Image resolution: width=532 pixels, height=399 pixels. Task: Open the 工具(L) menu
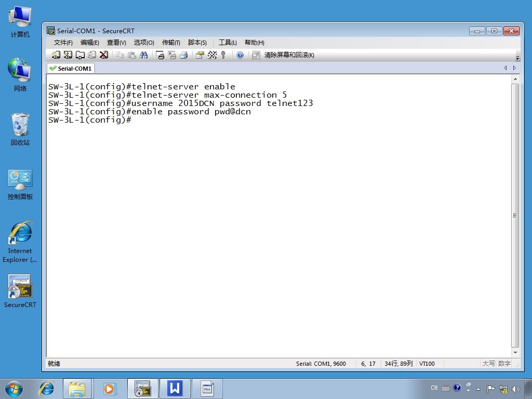tap(228, 43)
